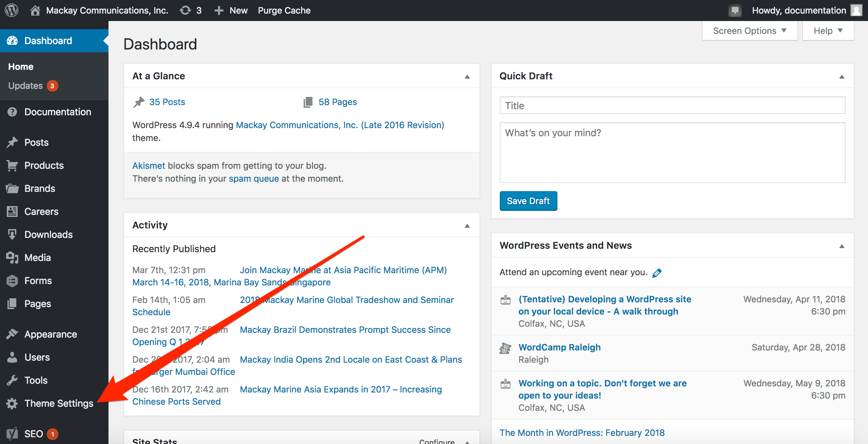Open Mackay Brazil Demonstrates Prompt Success post
The image size is (868, 444).
tap(345, 330)
